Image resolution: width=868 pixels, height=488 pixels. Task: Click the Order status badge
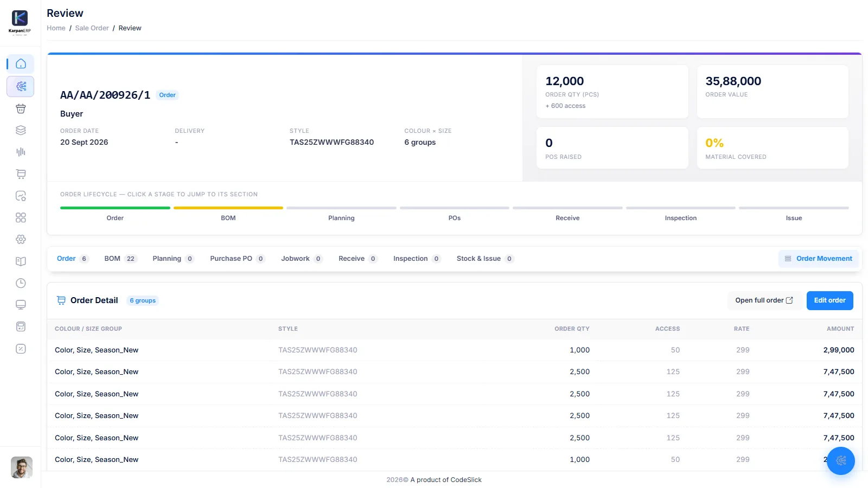click(167, 95)
